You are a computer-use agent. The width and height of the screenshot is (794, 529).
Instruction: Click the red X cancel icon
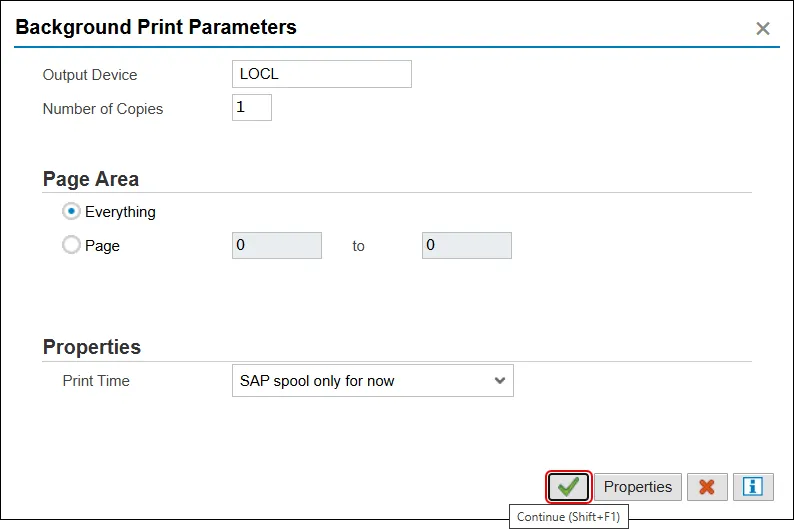(x=707, y=487)
